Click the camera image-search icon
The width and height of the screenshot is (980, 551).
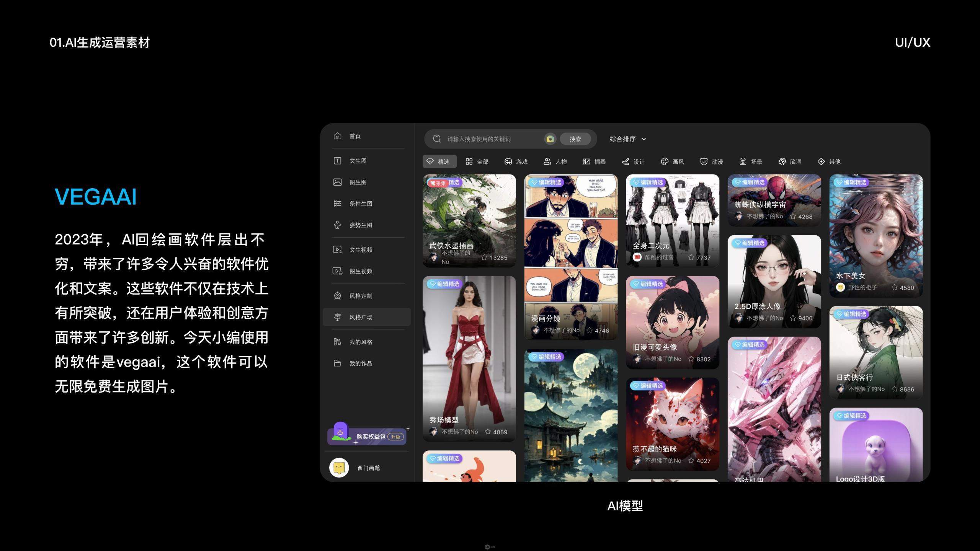550,139
